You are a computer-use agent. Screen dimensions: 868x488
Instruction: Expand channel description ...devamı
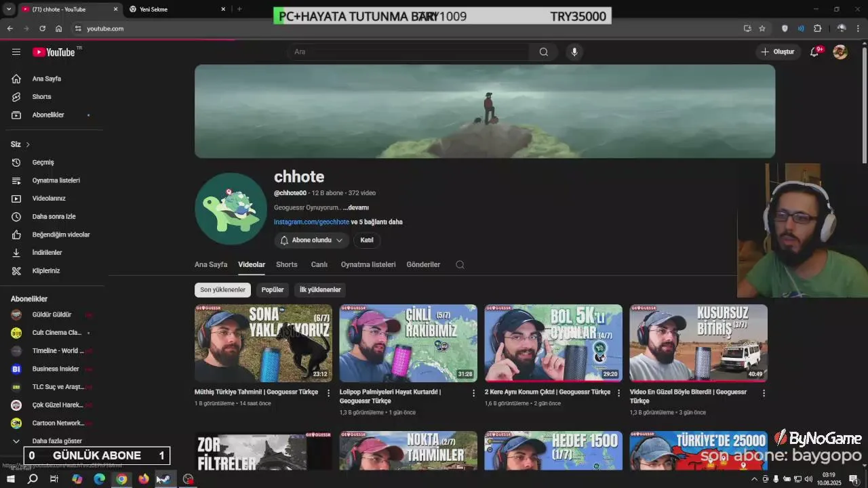coord(356,208)
